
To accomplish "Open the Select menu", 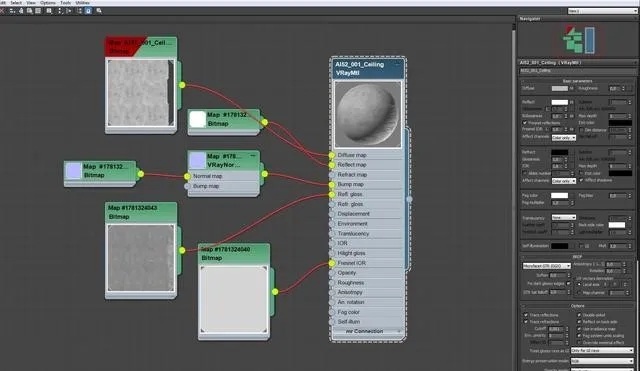I will 16,2.
